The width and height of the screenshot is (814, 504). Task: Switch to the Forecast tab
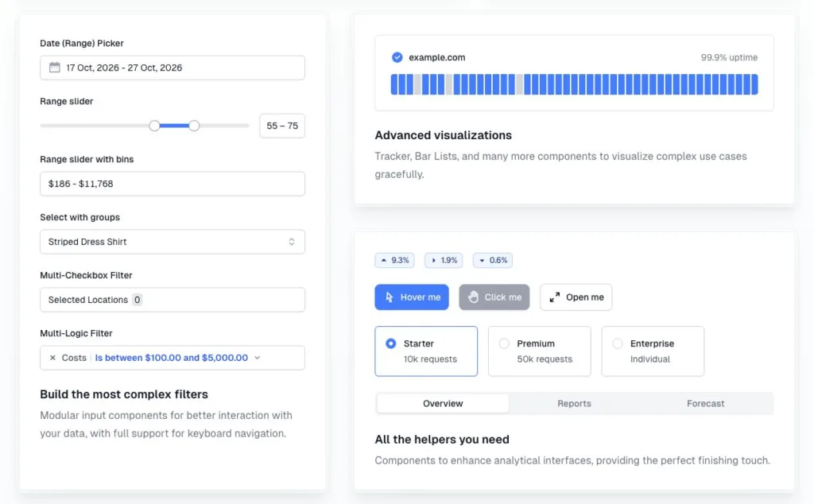706,403
